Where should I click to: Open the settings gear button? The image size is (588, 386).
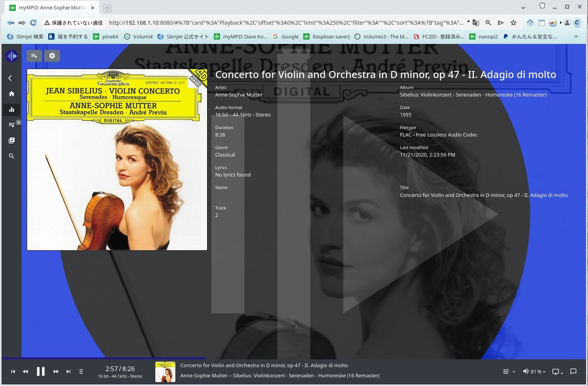pyautogui.click(x=52, y=56)
